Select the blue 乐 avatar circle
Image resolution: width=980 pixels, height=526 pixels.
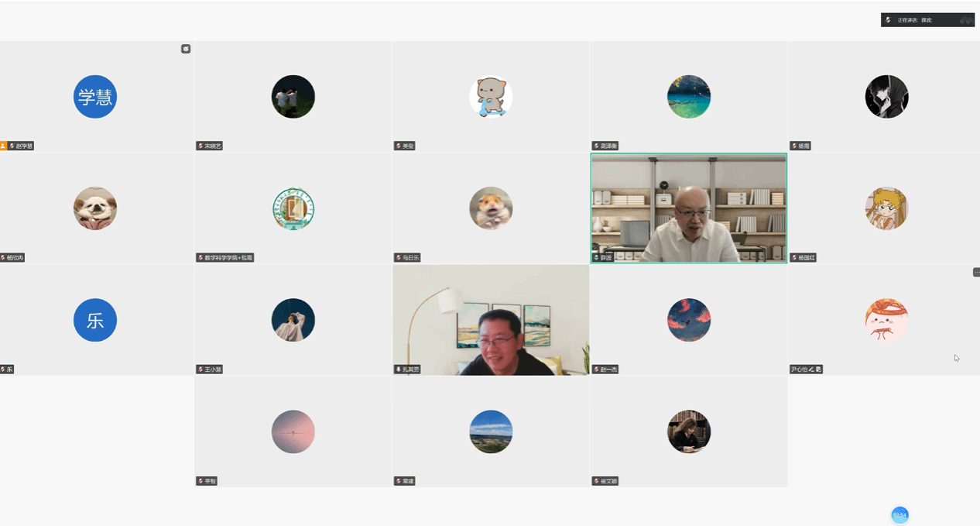tap(95, 320)
